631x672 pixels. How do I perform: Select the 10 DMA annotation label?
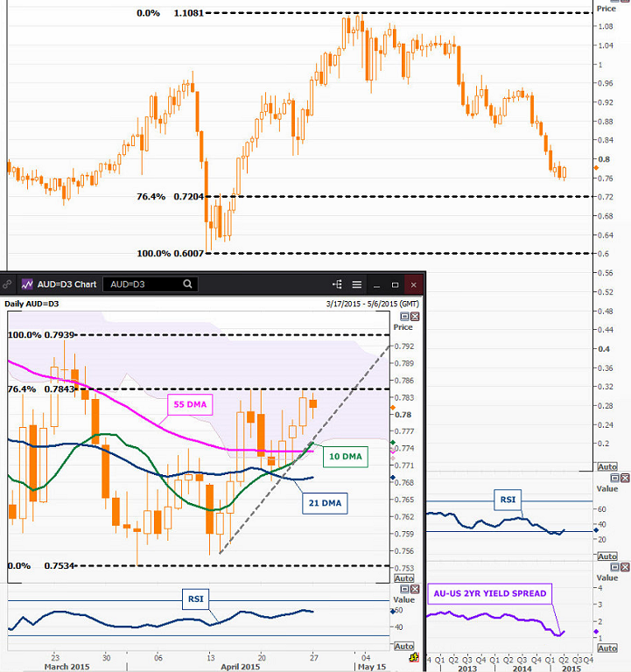(x=346, y=457)
